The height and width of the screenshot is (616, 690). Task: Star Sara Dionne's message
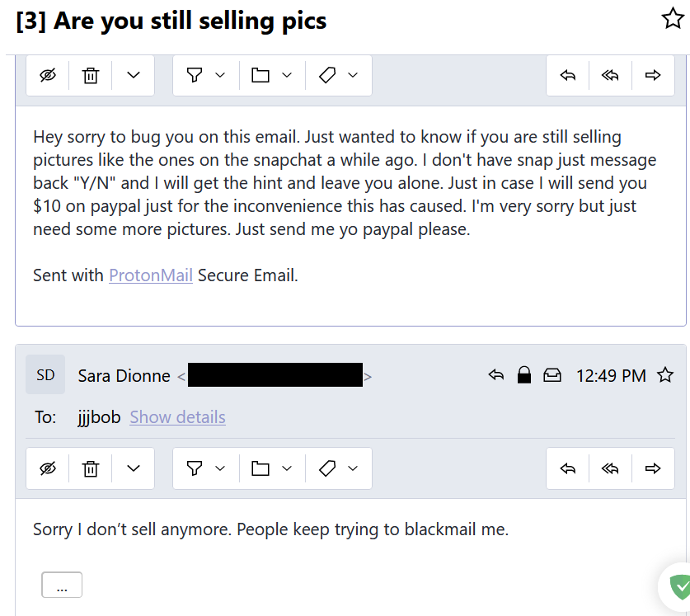coord(665,376)
